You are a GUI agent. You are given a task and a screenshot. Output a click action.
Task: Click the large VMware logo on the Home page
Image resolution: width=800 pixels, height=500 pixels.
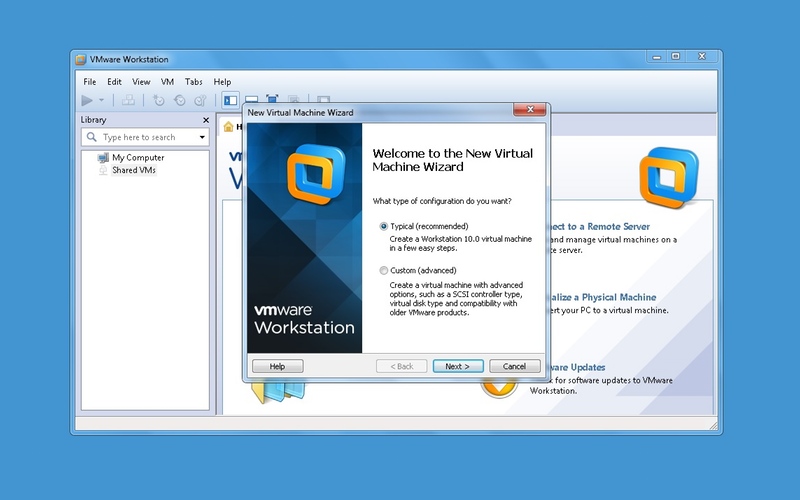[x=669, y=178]
